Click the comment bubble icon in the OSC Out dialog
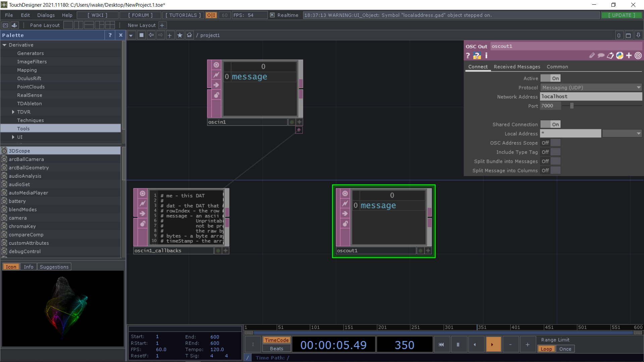This screenshot has height=362, width=644. pos(601,56)
